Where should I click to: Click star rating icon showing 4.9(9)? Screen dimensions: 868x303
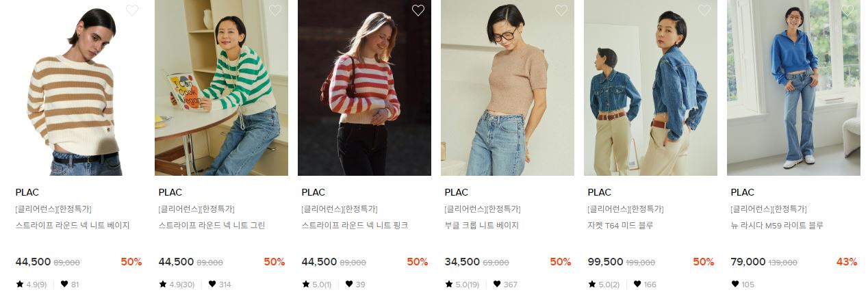click(x=19, y=284)
